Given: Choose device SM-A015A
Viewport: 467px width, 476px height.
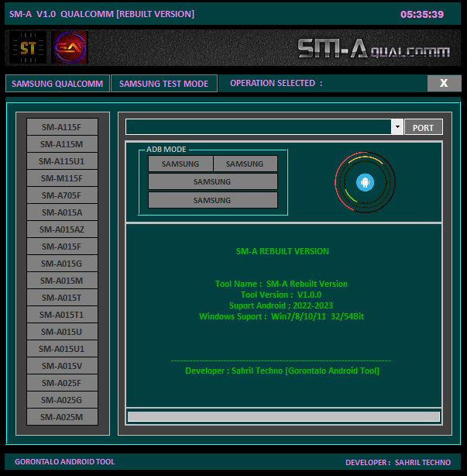Looking at the screenshot, I should pyautogui.click(x=62, y=212).
